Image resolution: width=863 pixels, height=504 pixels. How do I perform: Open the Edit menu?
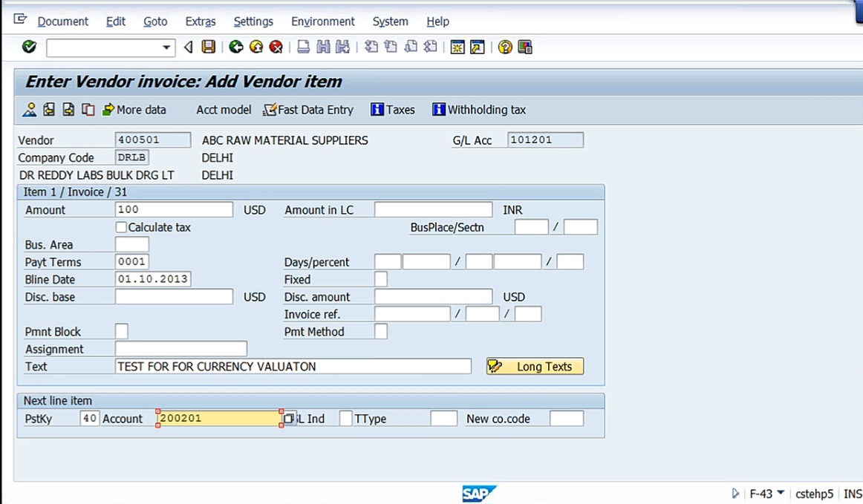tap(116, 22)
